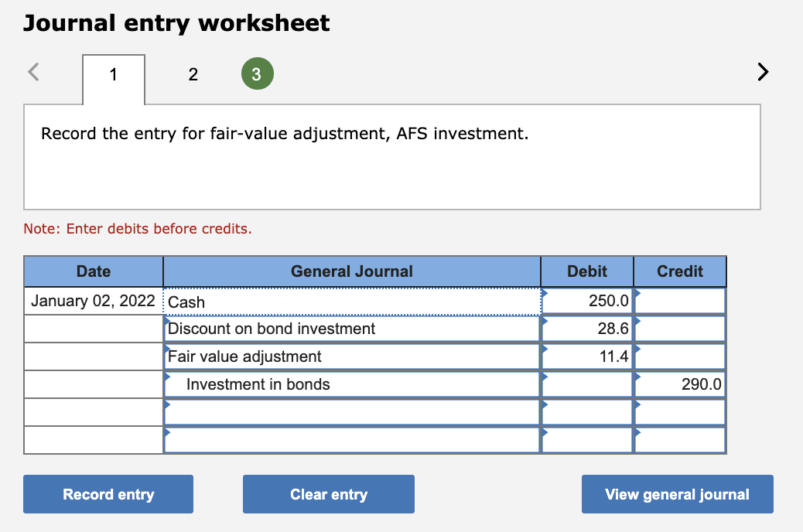
Task: Switch to entry tab 2
Action: [193, 73]
